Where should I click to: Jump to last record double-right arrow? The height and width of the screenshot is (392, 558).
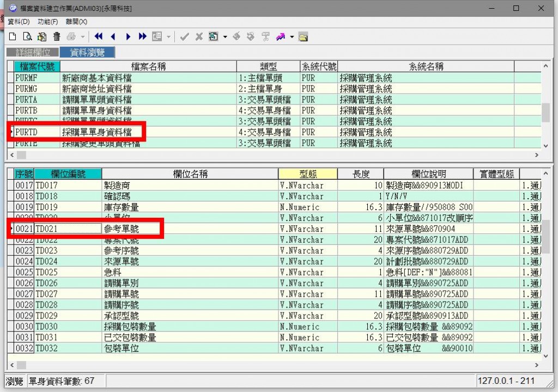coord(143,36)
